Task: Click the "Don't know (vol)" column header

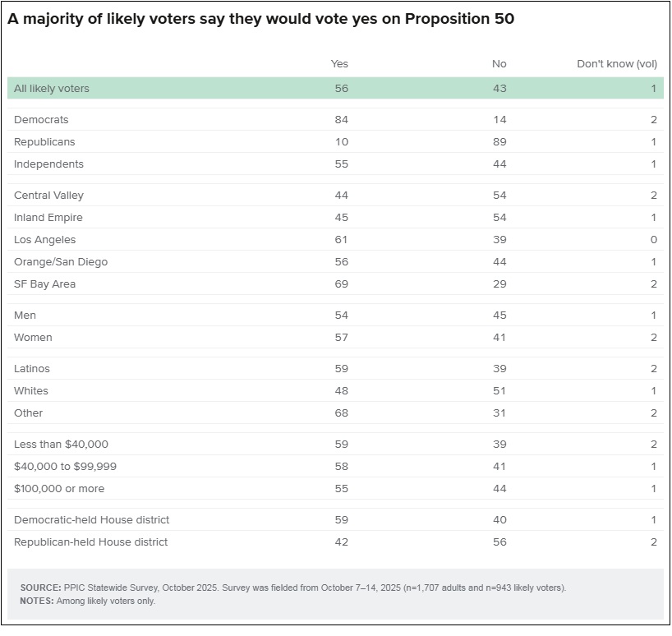Action: tap(616, 64)
